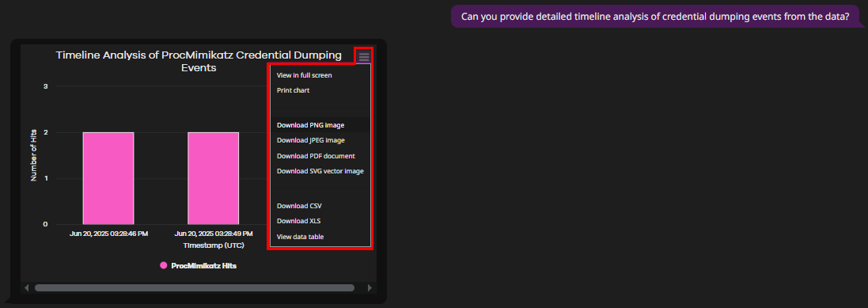This screenshot has width=868, height=308.
Task: Click the Timestamp (UTC) axis title
Action: click(214, 245)
